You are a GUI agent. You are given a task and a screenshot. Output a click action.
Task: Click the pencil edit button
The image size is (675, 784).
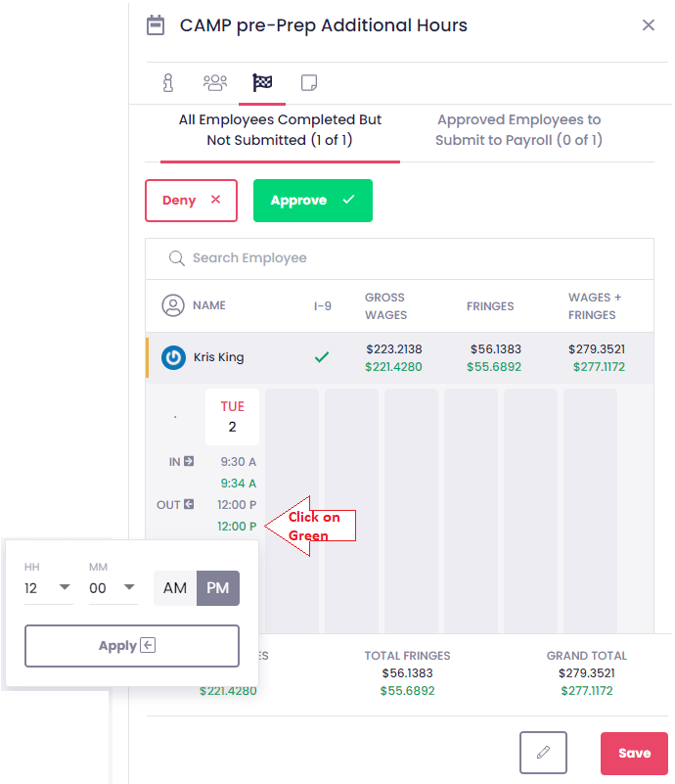[x=543, y=753]
